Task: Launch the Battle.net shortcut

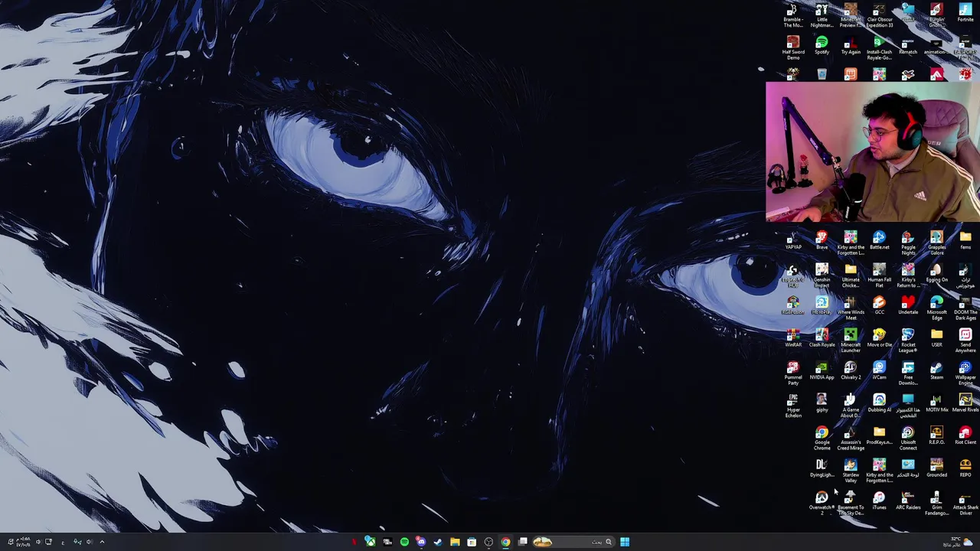Action: tap(879, 241)
